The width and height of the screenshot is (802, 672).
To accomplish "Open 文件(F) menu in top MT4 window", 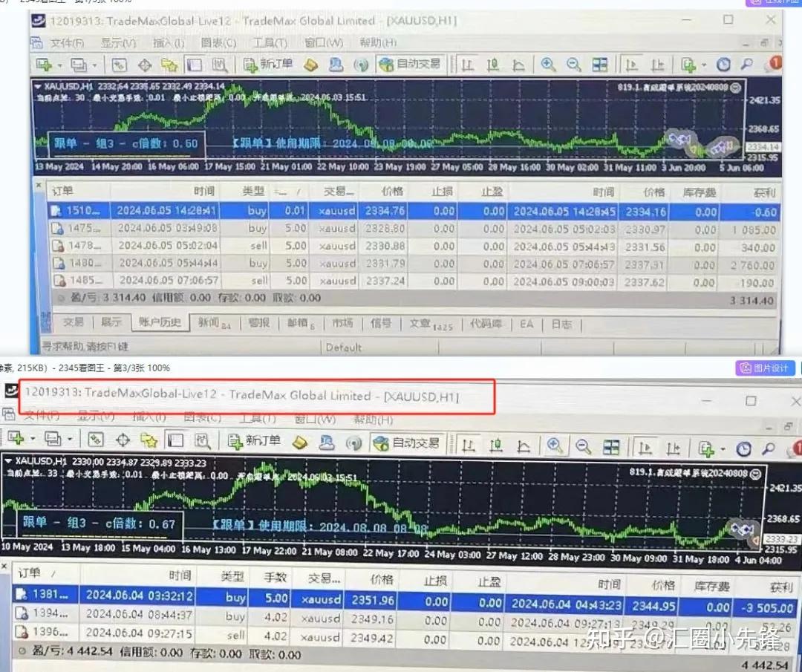I will tap(67, 43).
